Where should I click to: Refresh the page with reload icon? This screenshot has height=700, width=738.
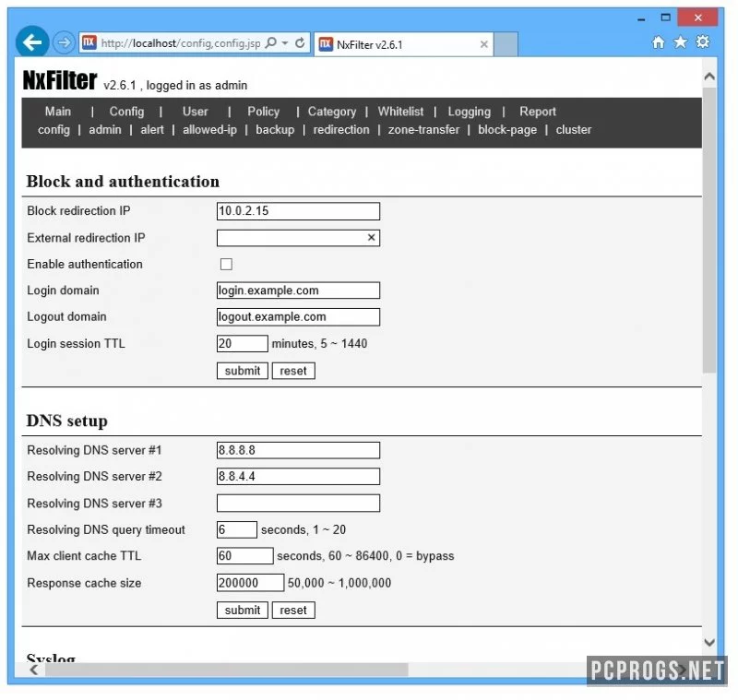300,42
